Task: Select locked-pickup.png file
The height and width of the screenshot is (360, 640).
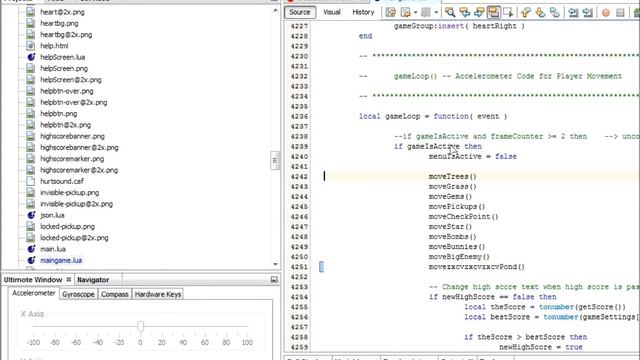Action: [67, 226]
